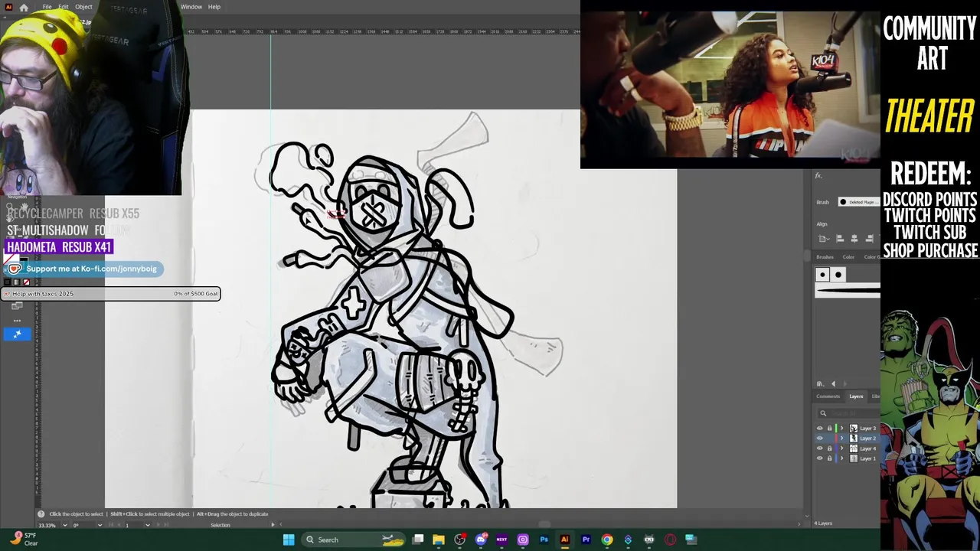Open Google Chrome from the taskbar
Viewport: 980px width, 551px height.
607,540
